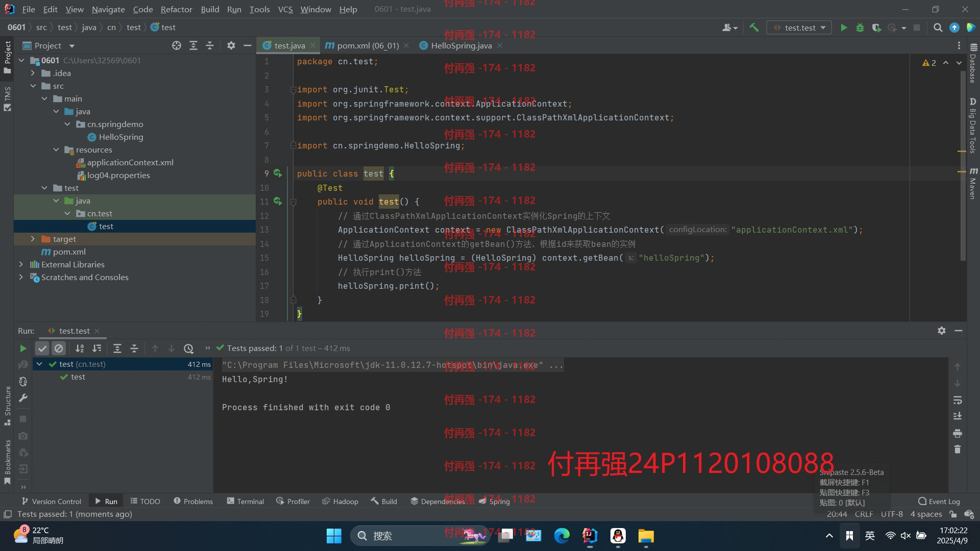Expand External Libraries node
Viewport: 980px width, 551px height.
(21, 264)
